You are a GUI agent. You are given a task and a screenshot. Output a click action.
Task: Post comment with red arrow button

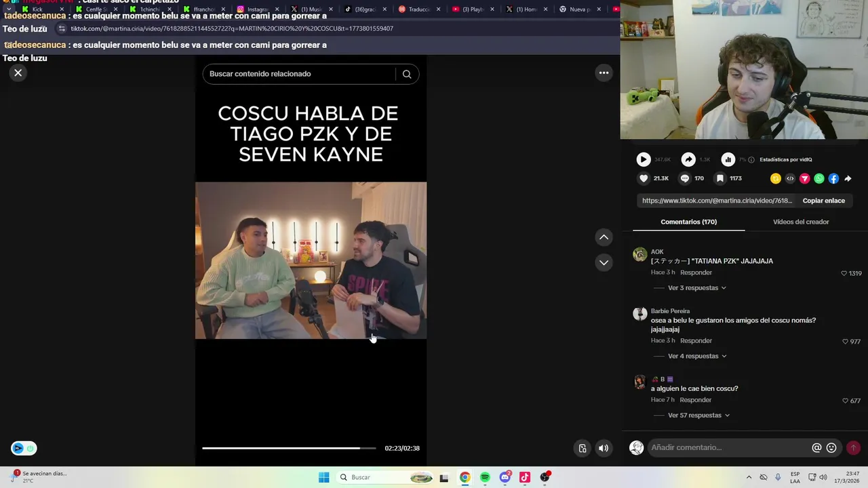tap(853, 448)
